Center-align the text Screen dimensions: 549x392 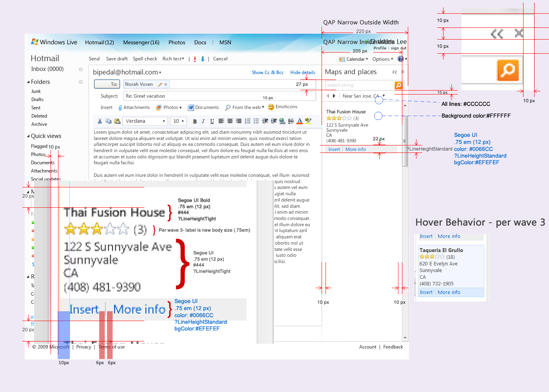[230, 121]
